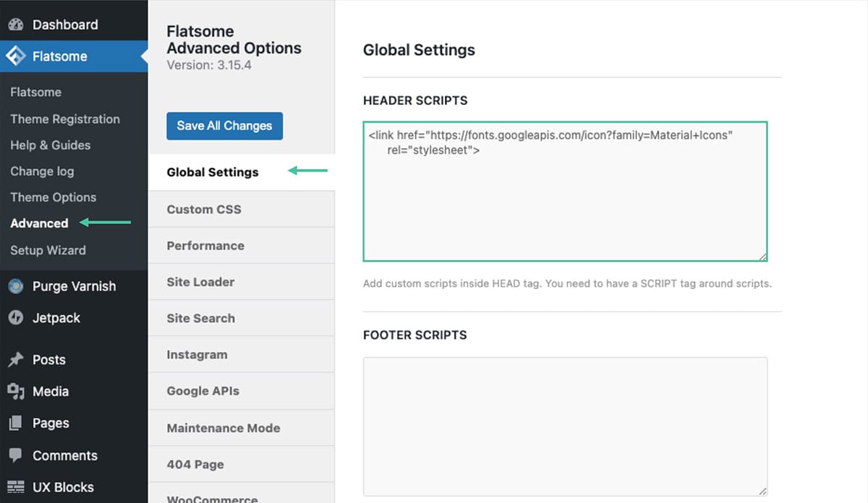Click the Comments speech bubble icon
This screenshot has height=503, width=868.
[x=16, y=456]
